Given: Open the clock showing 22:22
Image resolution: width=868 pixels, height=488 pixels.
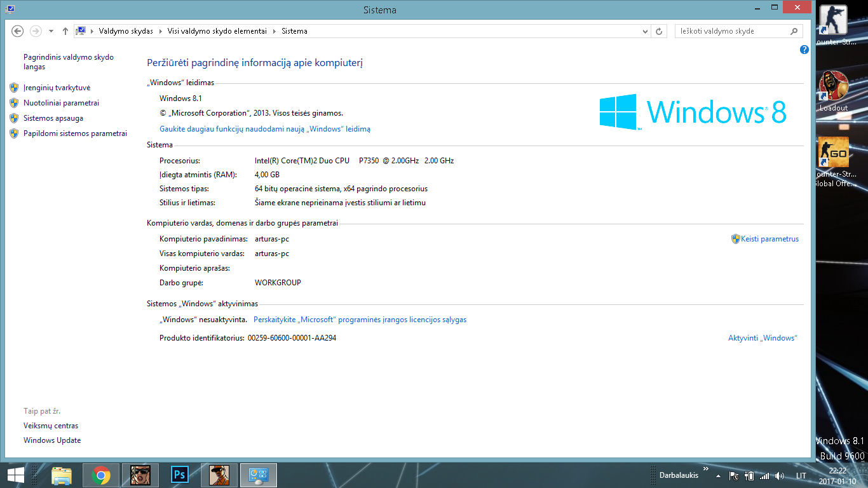Looking at the screenshot, I should 837,475.
